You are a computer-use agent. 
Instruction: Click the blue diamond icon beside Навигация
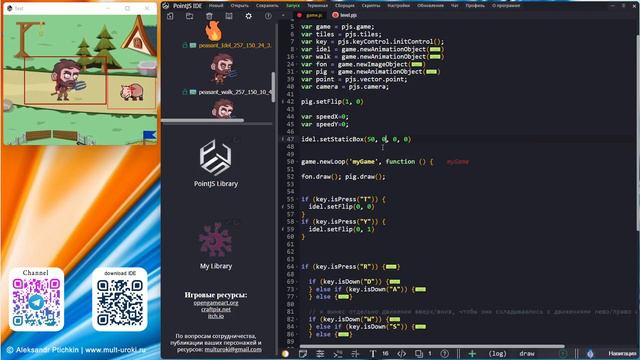click(x=590, y=353)
